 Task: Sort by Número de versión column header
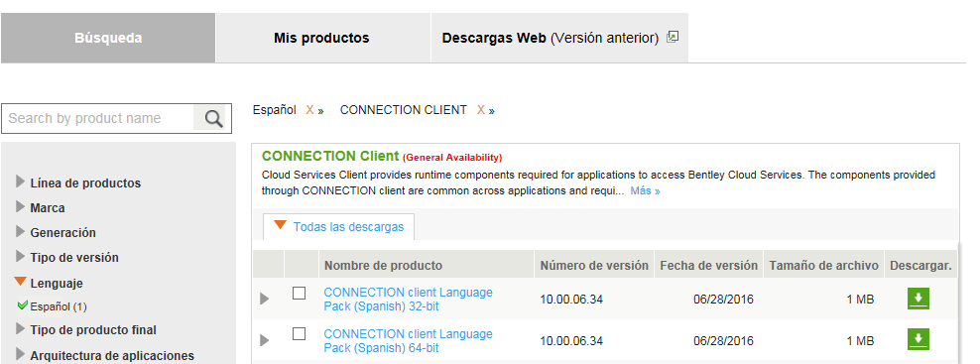tap(594, 265)
